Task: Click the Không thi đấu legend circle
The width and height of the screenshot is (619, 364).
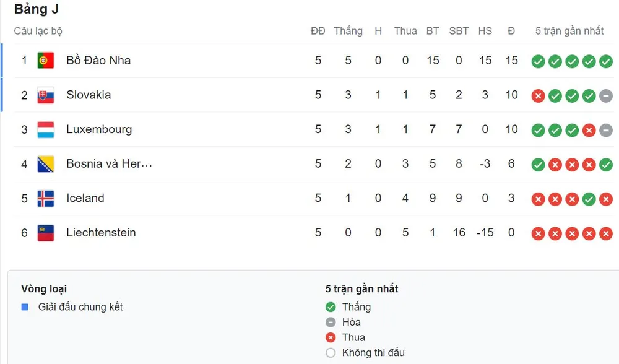Action: coord(331,353)
